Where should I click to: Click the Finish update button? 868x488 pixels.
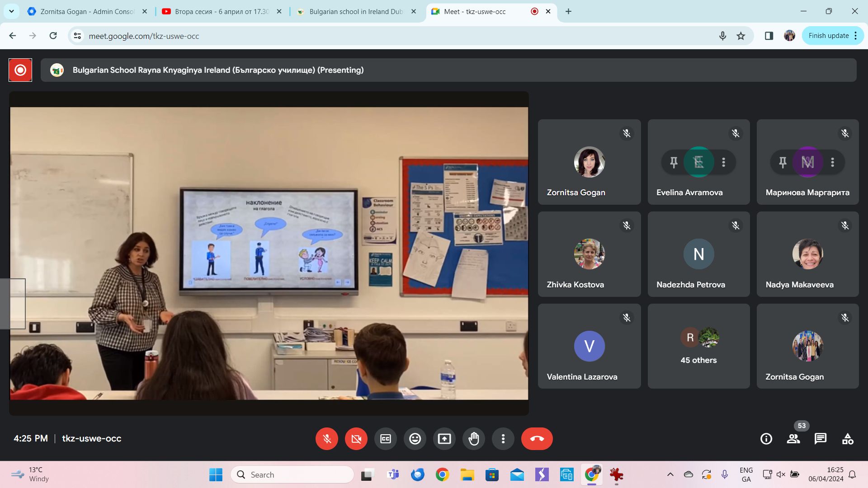point(828,36)
